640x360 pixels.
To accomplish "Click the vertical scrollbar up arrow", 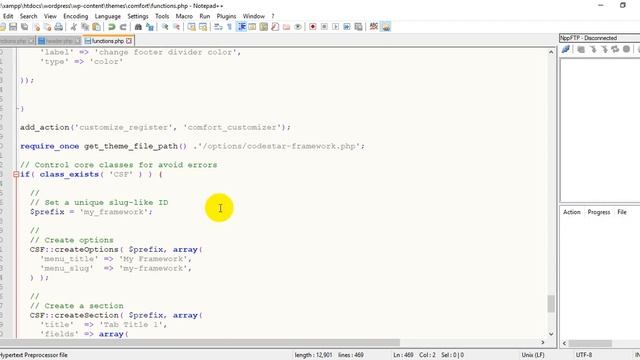I will pos(551,52).
